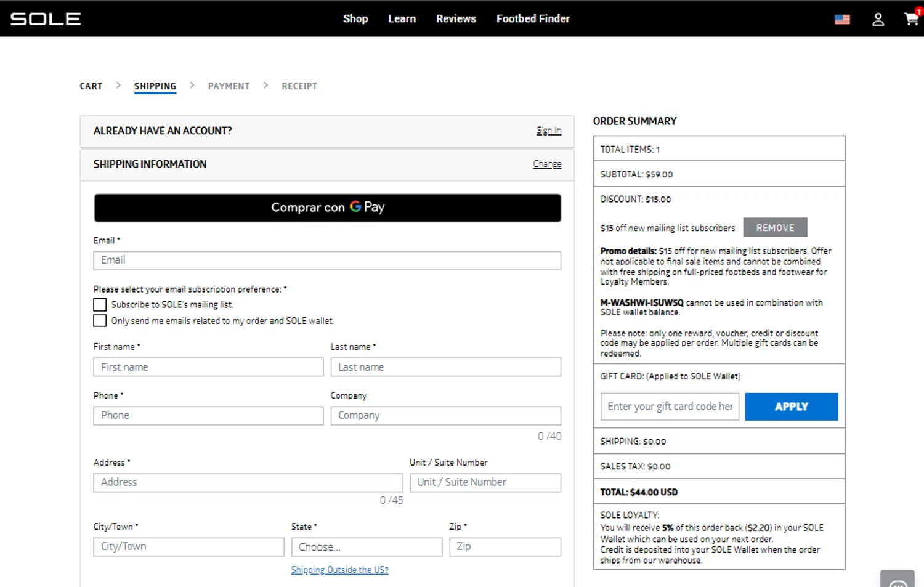Focus the Email input field
Screen dimensions: 924x587
pyautogui.click(x=327, y=261)
